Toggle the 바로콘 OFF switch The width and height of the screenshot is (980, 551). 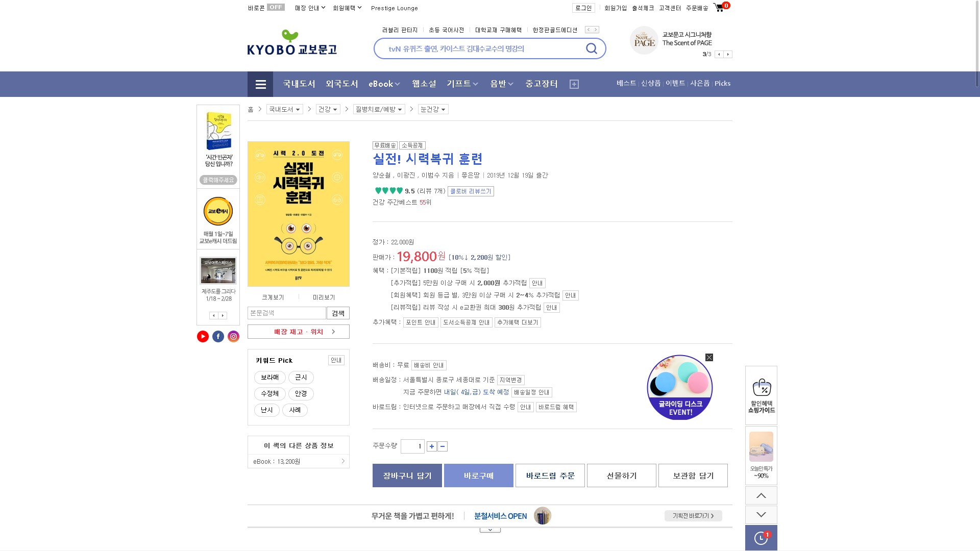pos(276,7)
